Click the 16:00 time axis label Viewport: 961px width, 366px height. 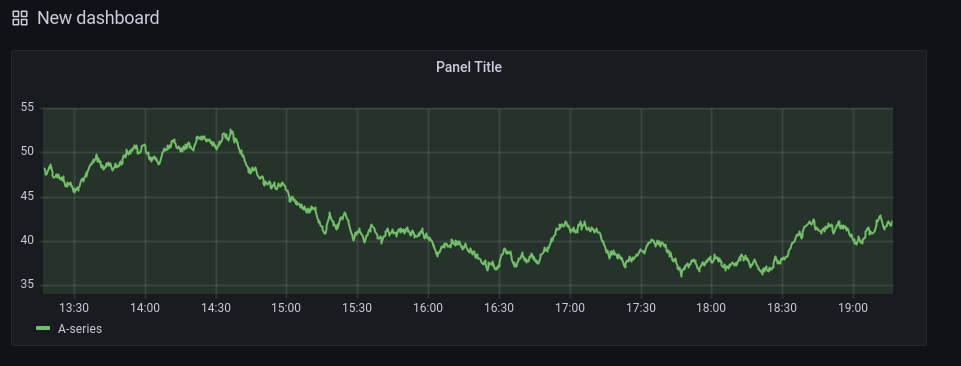tap(428, 308)
